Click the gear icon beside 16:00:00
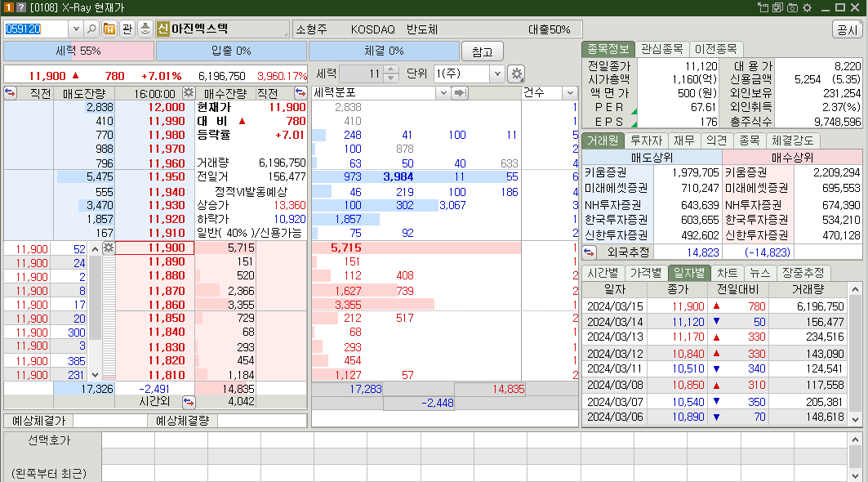Viewport: 868px width, 482px height. pos(189,92)
